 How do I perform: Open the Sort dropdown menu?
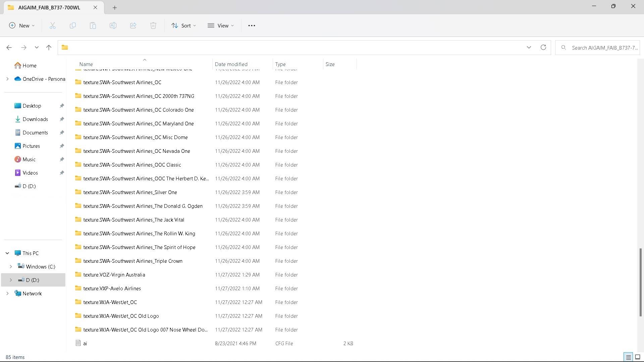tap(183, 25)
